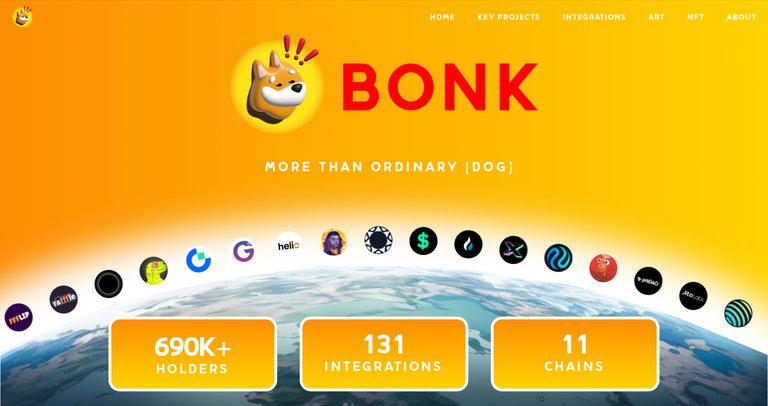
Task: Click the blue circle with green square icon
Action: coord(198,260)
